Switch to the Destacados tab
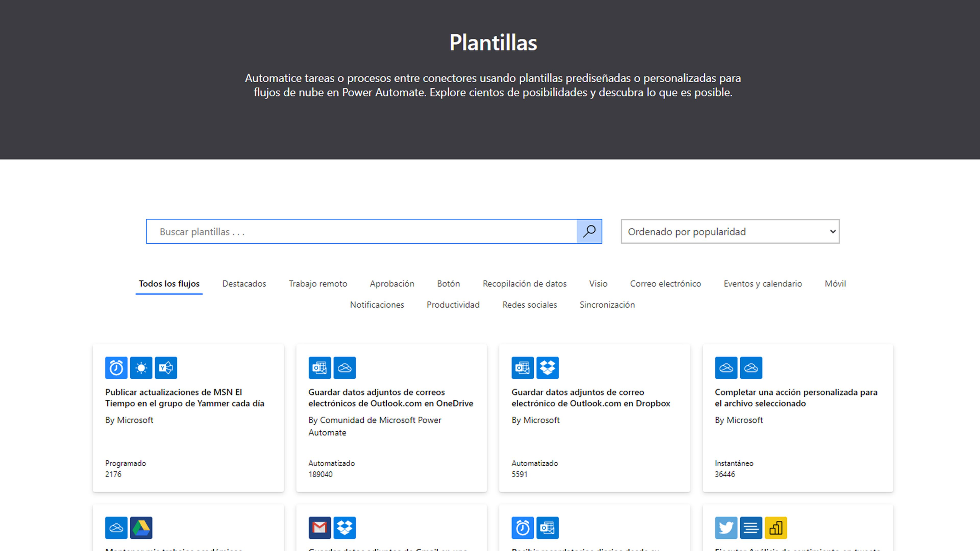Image resolution: width=980 pixels, height=551 pixels. tap(244, 284)
